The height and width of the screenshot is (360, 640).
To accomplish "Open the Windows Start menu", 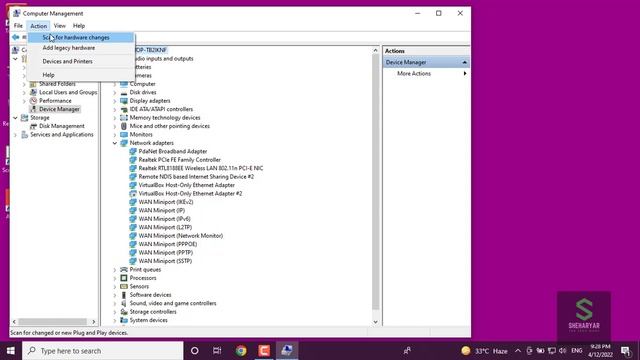I will click(x=11, y=351).
